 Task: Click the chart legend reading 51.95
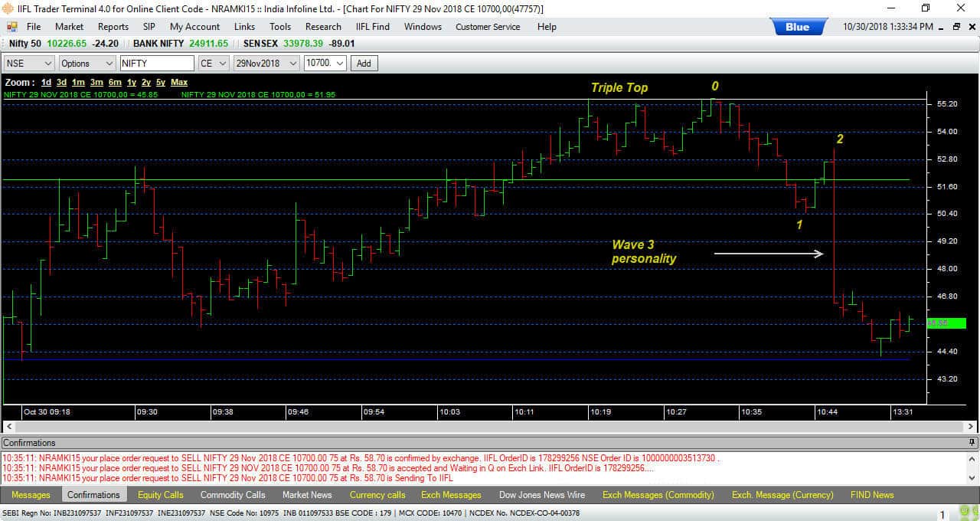tap(258, 94)
